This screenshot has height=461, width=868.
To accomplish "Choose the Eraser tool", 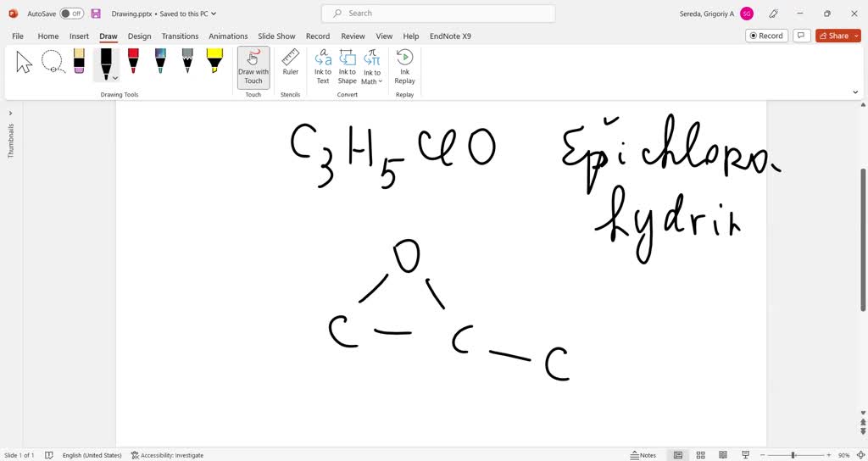I will pos(79,61).
